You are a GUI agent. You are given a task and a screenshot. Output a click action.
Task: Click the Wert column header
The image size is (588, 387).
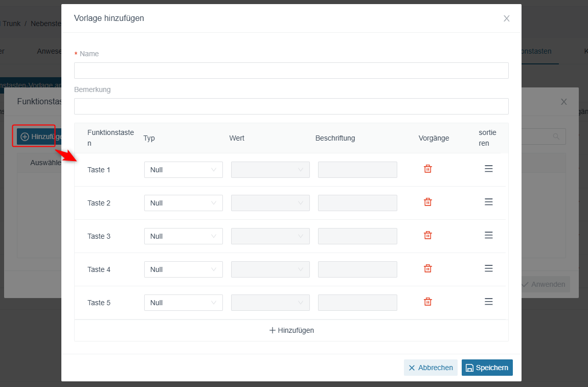(237, 138)
